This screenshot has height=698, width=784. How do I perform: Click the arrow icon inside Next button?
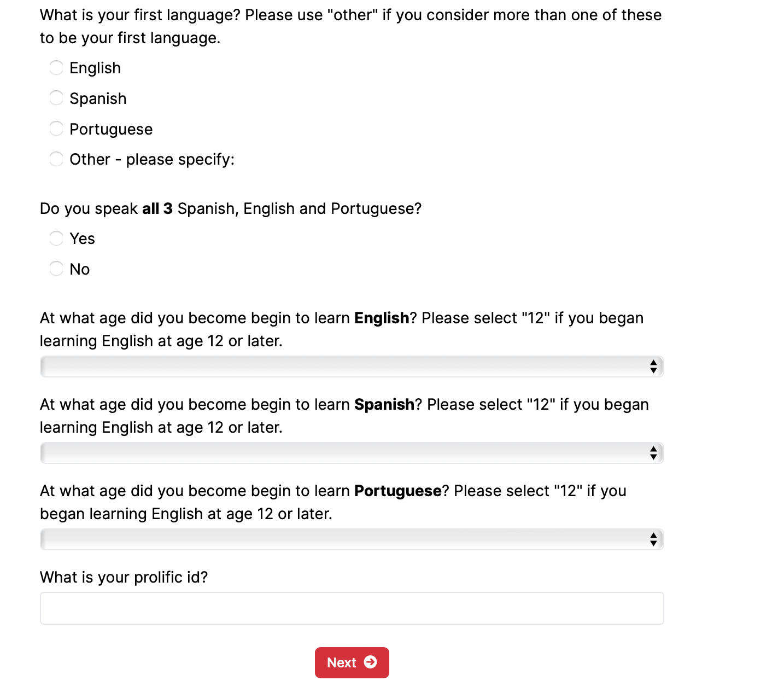coord(370,662)
